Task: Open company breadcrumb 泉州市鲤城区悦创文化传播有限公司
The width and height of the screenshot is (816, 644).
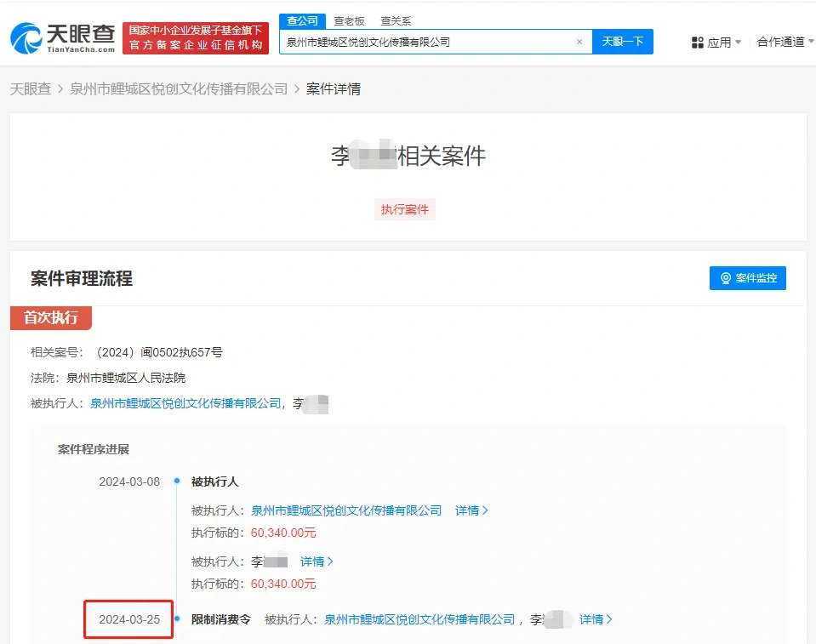Action: click(x=179, y=88)
